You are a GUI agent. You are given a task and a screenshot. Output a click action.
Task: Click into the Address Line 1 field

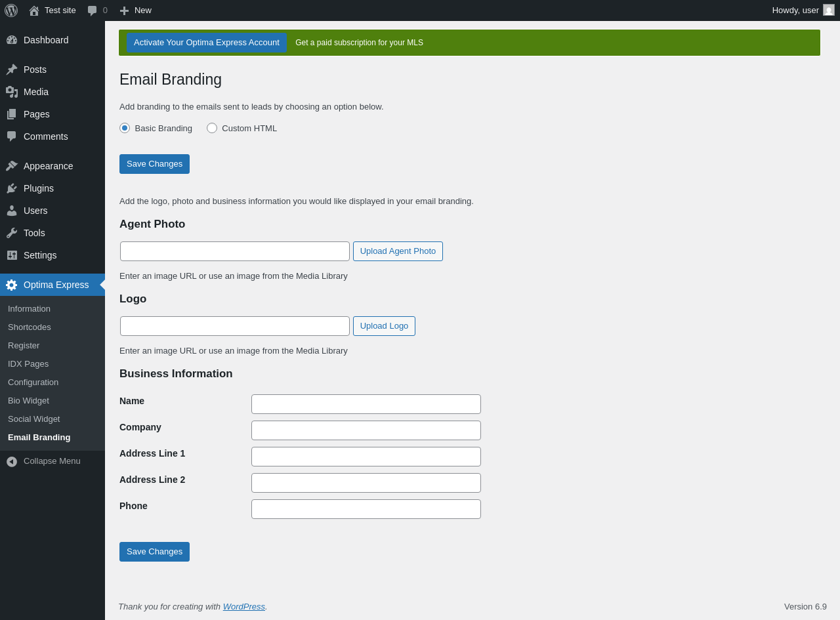[x=366, y=457]
